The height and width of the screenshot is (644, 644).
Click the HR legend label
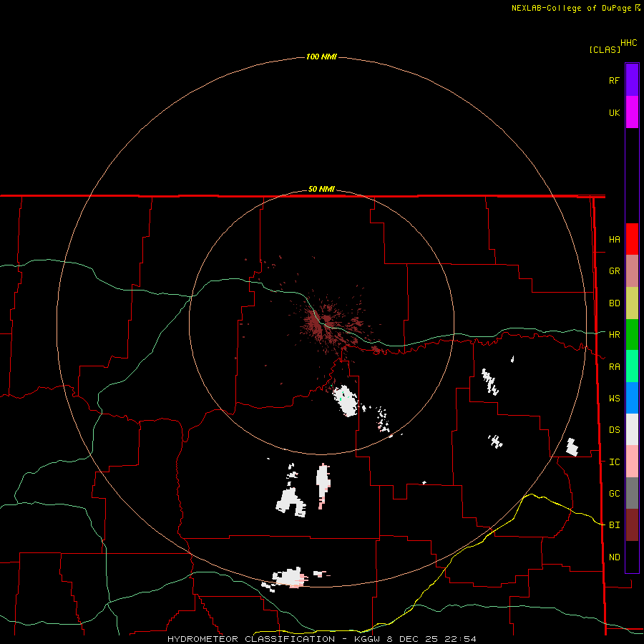(614, 335)
